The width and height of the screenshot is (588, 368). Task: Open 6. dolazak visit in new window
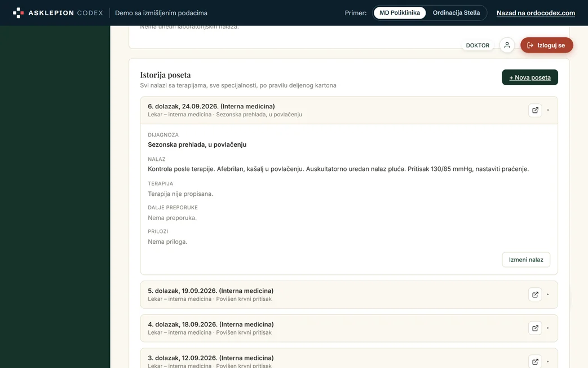coord(535,111)
